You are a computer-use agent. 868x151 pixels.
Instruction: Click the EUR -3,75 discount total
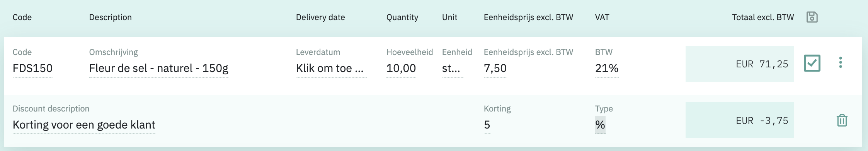coord(740,120)
